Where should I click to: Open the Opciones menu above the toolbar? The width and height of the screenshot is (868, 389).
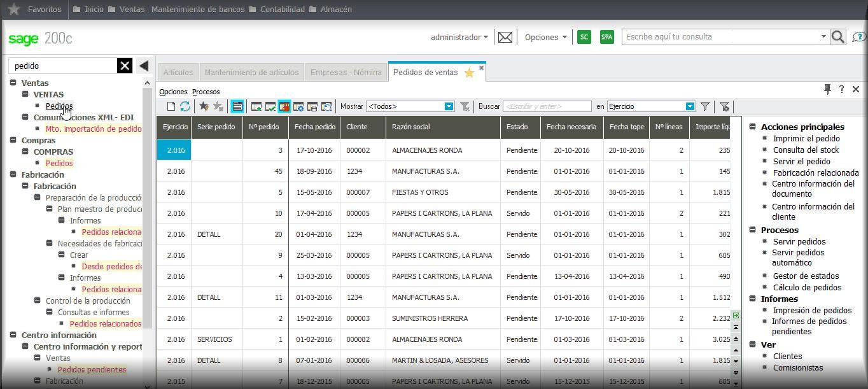(x=173, y=92)
